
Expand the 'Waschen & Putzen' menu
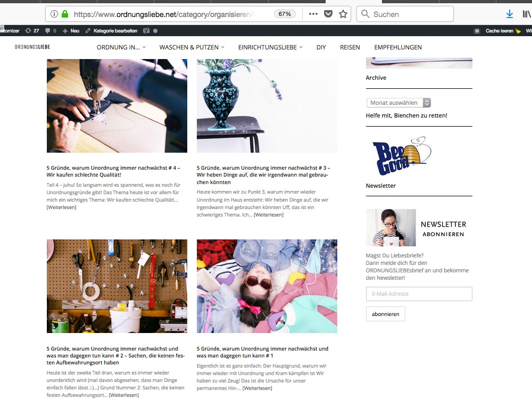[192, 47]
